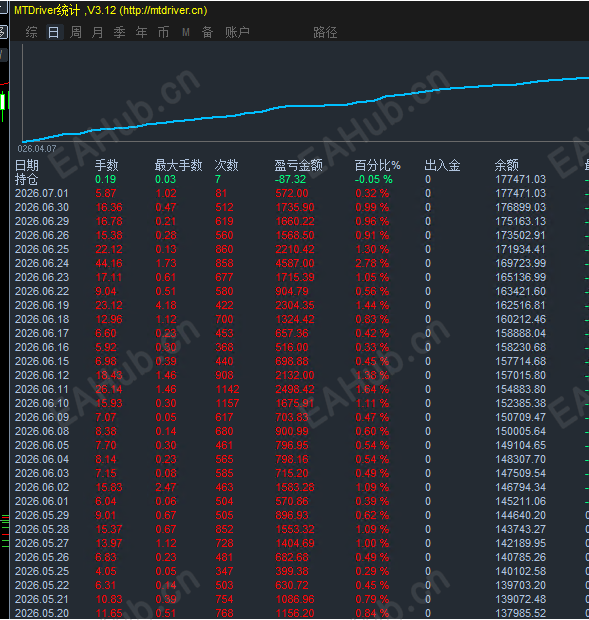Click the 日期 column header
Image resolution: width=589 pixels, height=620 pixels.
(x=27, y=165)
